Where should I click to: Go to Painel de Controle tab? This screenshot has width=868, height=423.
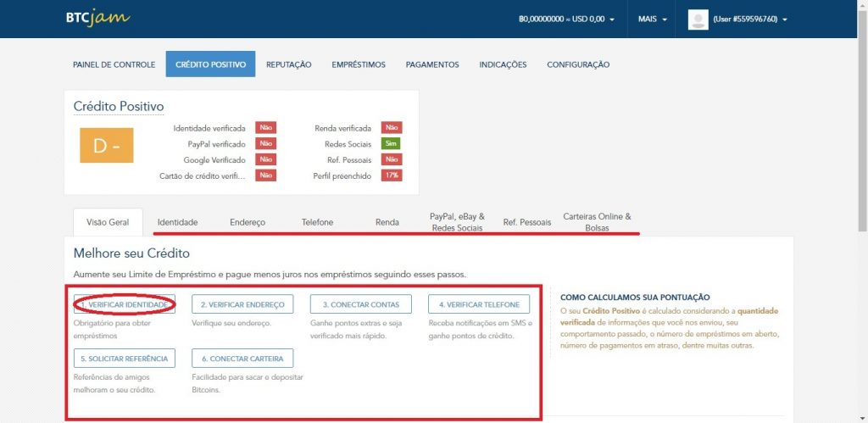[x=114, y=64]
